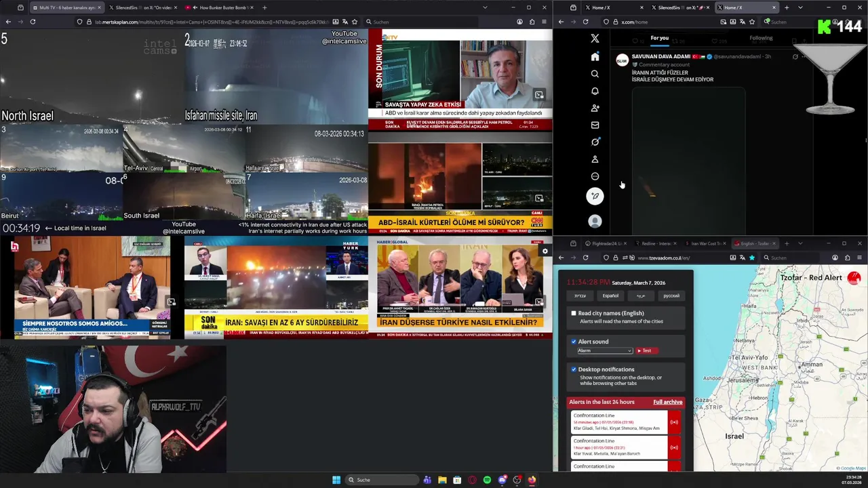The height and width of the screenshot is (488, 868).
Task: Click account avatar at the X sidebar bottom
Action: (595, 221)
